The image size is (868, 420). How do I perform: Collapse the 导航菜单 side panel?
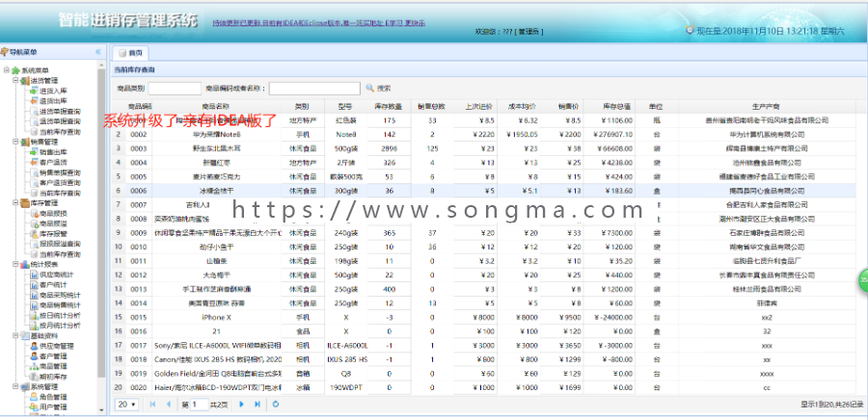tap(98, 52)
